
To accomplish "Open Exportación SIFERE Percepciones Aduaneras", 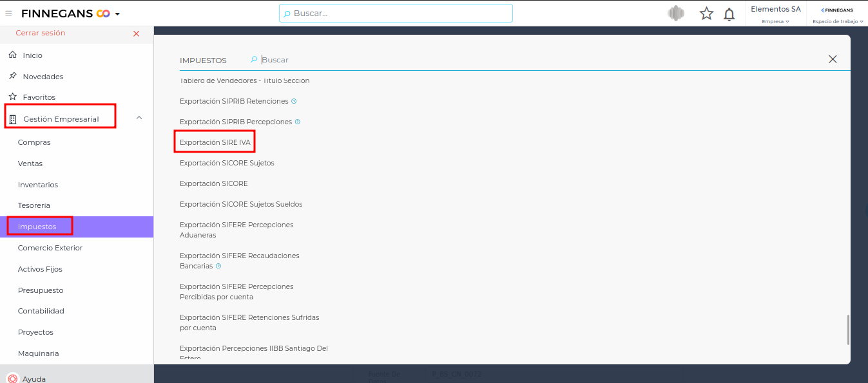I will (236, 230).
